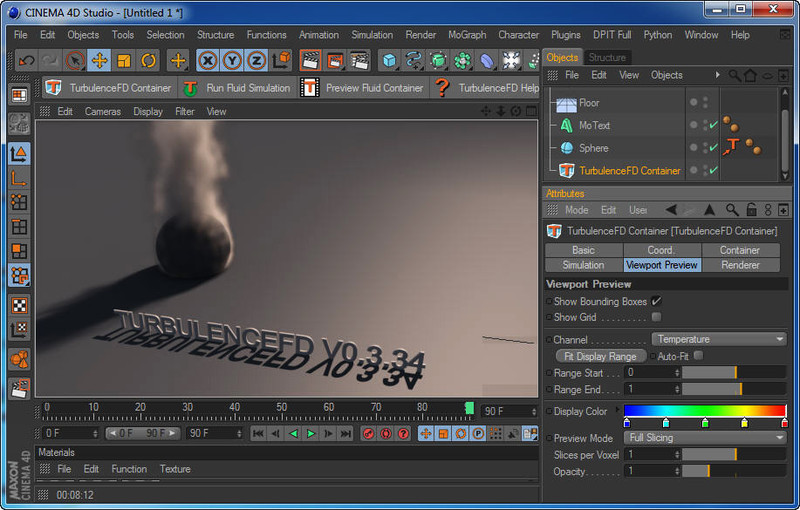Open the Simulation menu
The image size is (800, 510).
click(x=372, y=35)
